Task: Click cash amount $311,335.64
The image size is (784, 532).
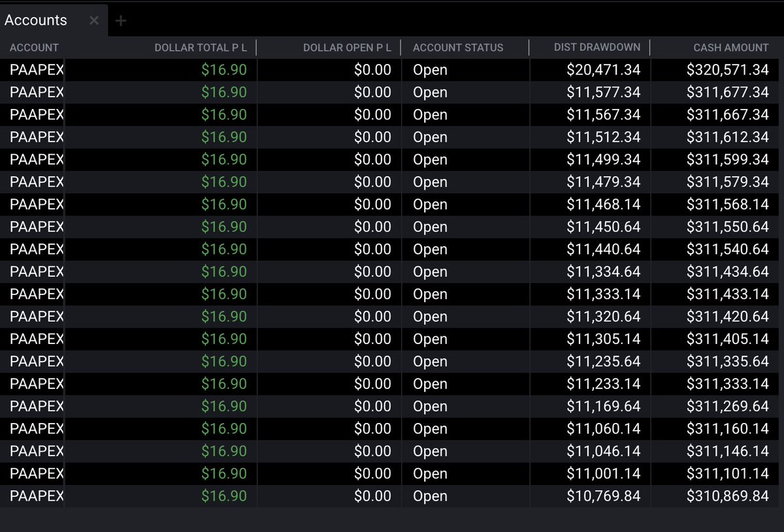Action: coord(728,362)
